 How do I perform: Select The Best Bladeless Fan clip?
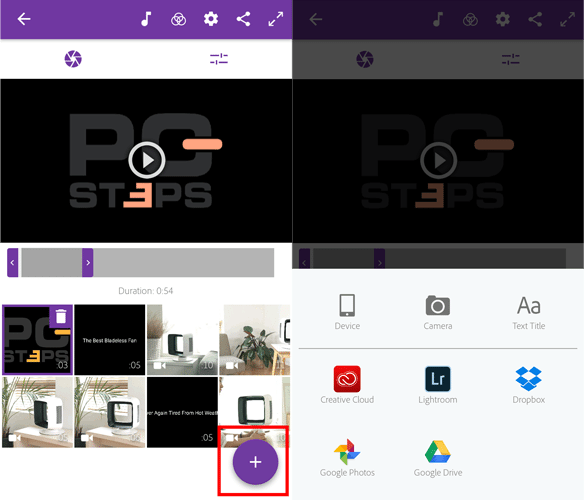(110, 340)
